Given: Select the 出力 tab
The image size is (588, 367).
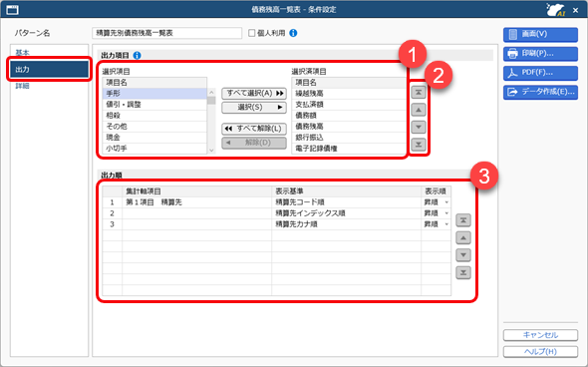Looking at the screenshot, I should click(x=49, y=70).
